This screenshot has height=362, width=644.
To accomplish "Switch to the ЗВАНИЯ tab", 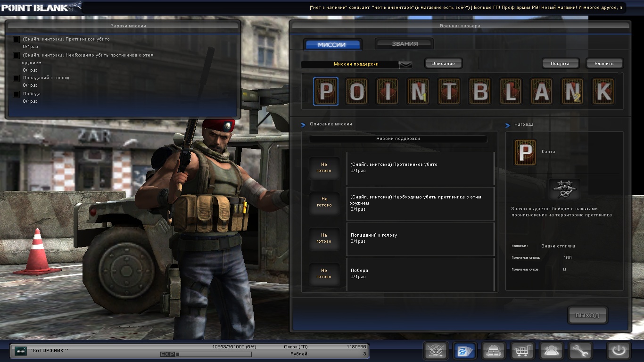I will coord(405,44).
